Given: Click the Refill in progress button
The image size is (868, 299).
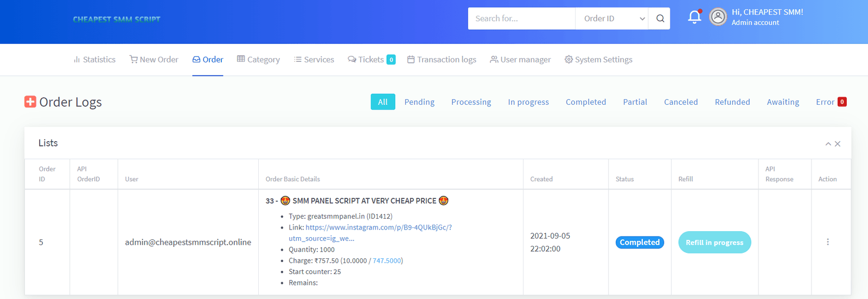Looking at the screenshot, I should (x=714, y=243).
